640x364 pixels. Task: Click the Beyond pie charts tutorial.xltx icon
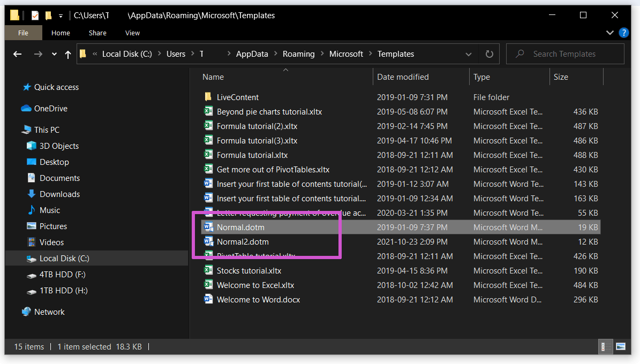208,111
